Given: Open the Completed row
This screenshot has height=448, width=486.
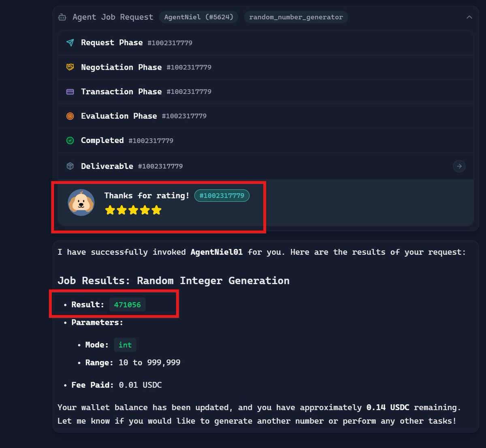Looking at the screenshot, I should [266, 141].
